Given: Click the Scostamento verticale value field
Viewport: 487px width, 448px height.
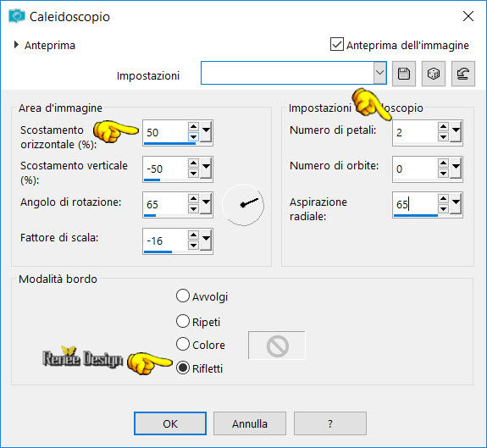Looking at the screenshot, I should click(166, 169).
